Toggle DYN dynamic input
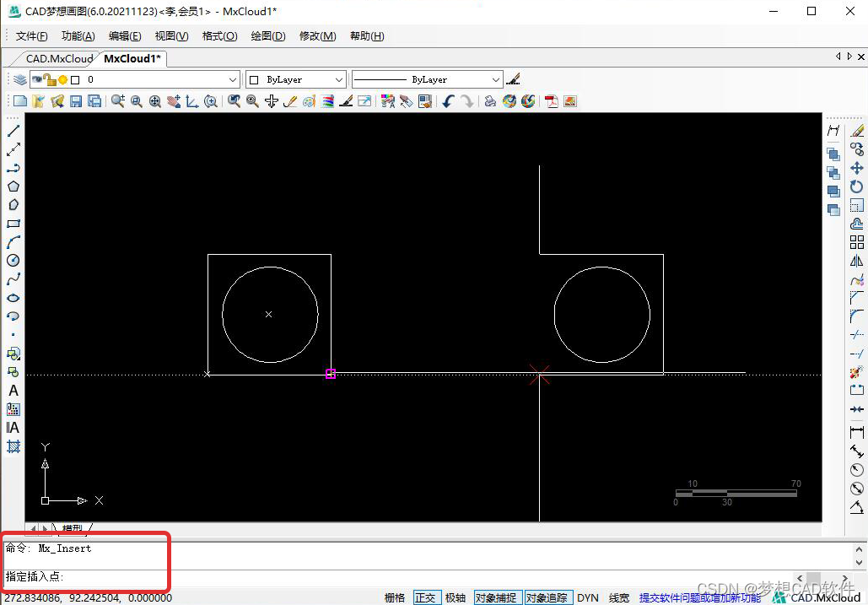Image resolution: width=868 pixels, height=605 pixels. (x=588, y=597)
